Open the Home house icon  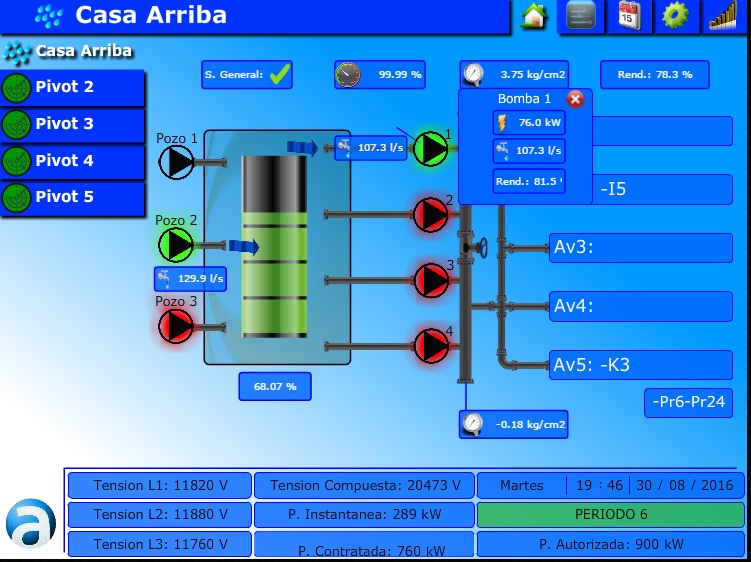(535, 16)
